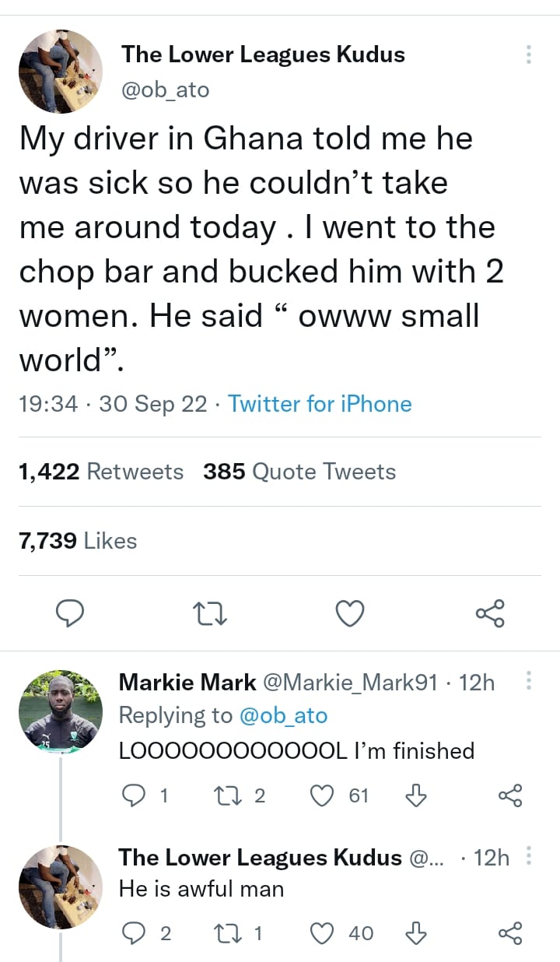The width and height of the screenshot is (560, 962).
Task: Share Markie Mark's reply
Action: coord(510,795)
